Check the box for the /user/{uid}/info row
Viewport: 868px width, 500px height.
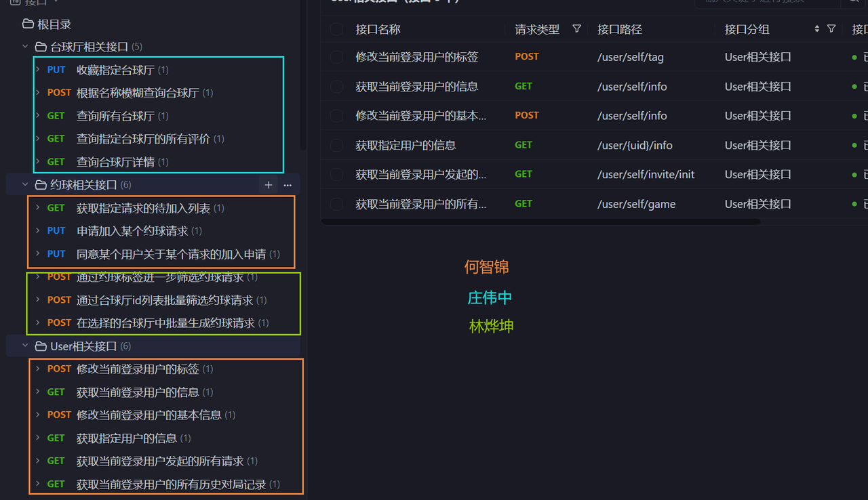pos(337,145)
